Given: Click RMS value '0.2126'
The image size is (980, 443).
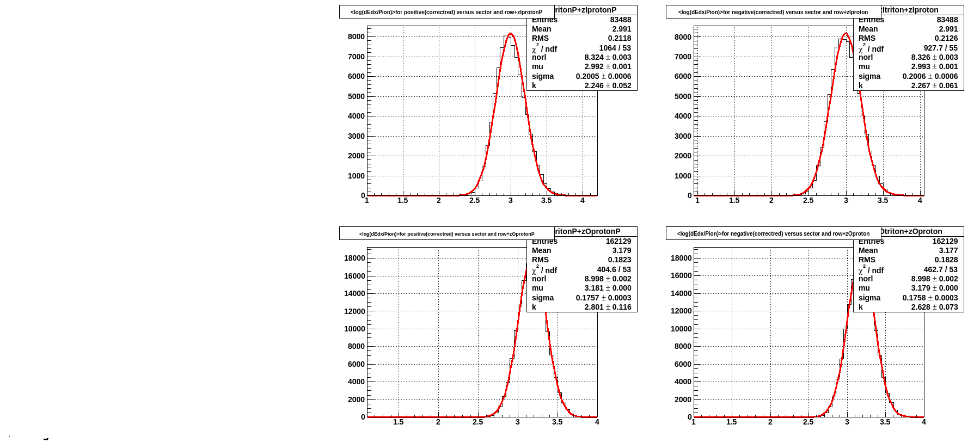Looking at the screenshot, I should [946, 38].
